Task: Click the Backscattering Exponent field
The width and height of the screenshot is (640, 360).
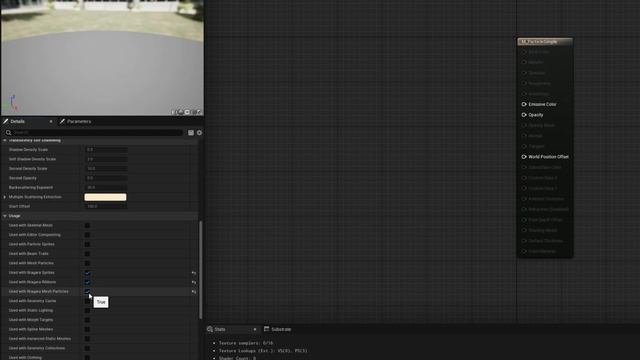Action: [106, 187]
